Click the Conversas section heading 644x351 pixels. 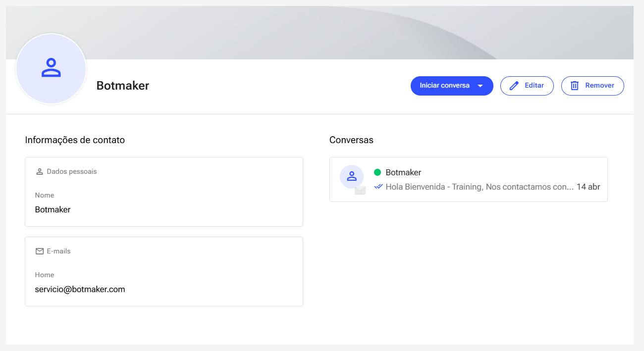coord(351,140)
